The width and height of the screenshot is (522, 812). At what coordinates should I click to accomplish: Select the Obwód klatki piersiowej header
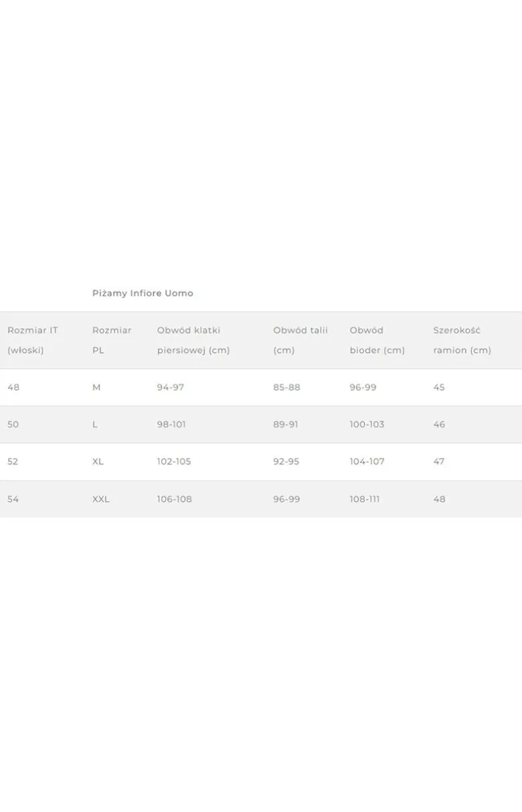click(193, 340)
